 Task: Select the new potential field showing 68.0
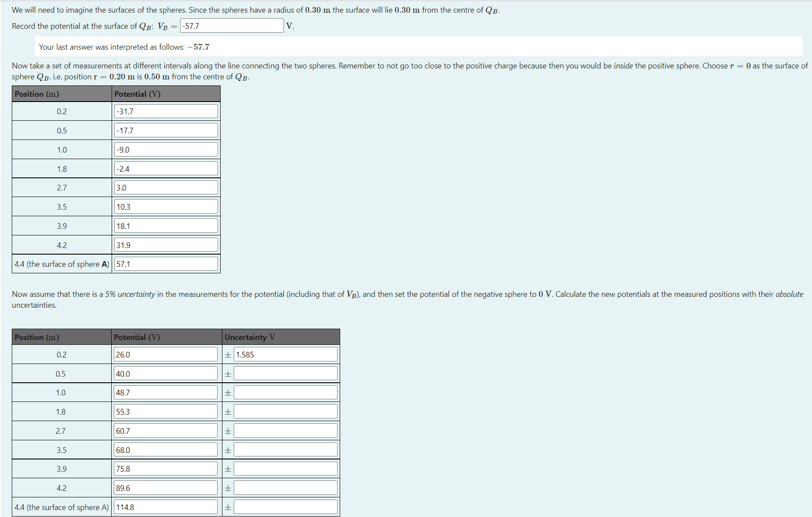click(166, 450)
